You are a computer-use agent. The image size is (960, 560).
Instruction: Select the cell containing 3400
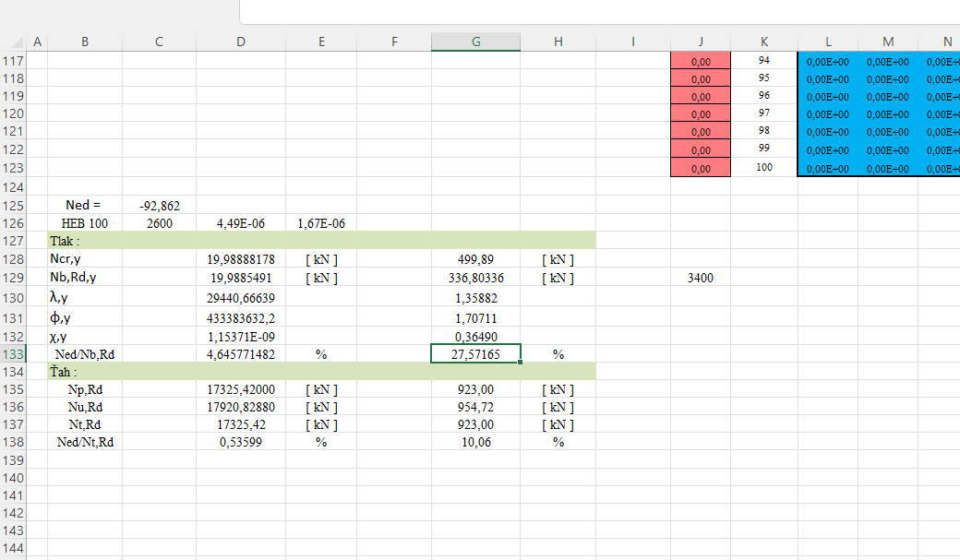point(701,278)
